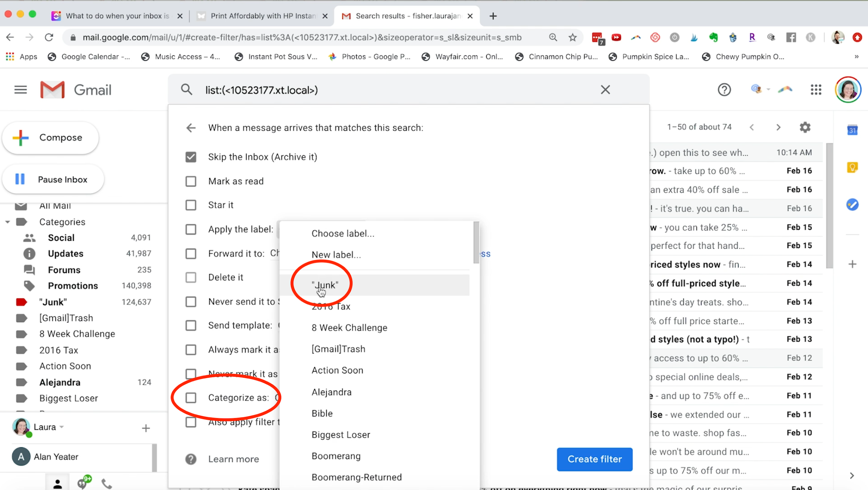Collapse the Categories section in sidebar

click(x=8, y=222)
